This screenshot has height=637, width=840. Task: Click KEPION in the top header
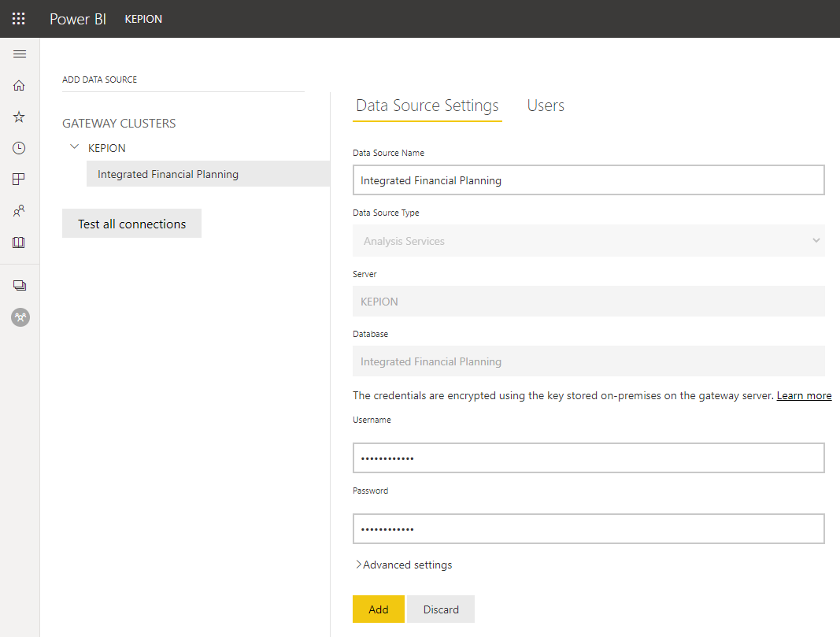click(143, 19)
